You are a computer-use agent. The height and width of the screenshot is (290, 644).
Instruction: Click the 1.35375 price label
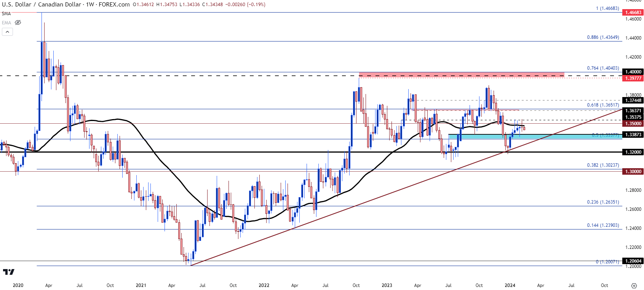[x=633, y=117]
